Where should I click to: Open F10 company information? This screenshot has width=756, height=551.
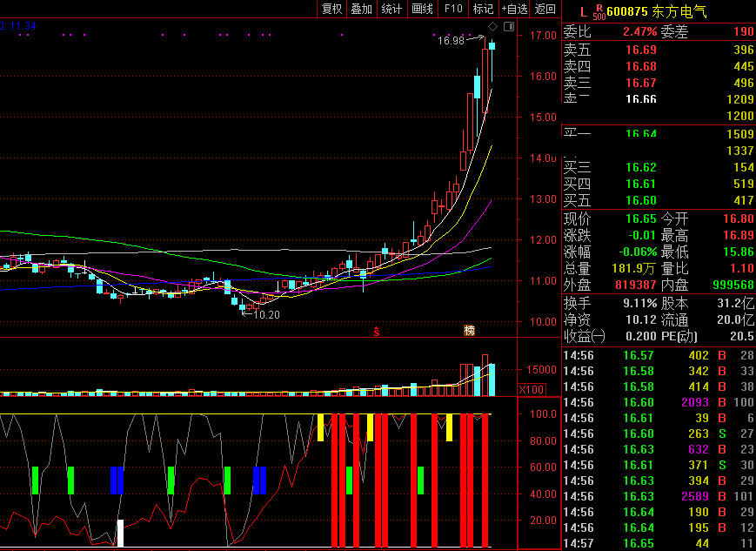pyautogui.click(x=452, y=9)
